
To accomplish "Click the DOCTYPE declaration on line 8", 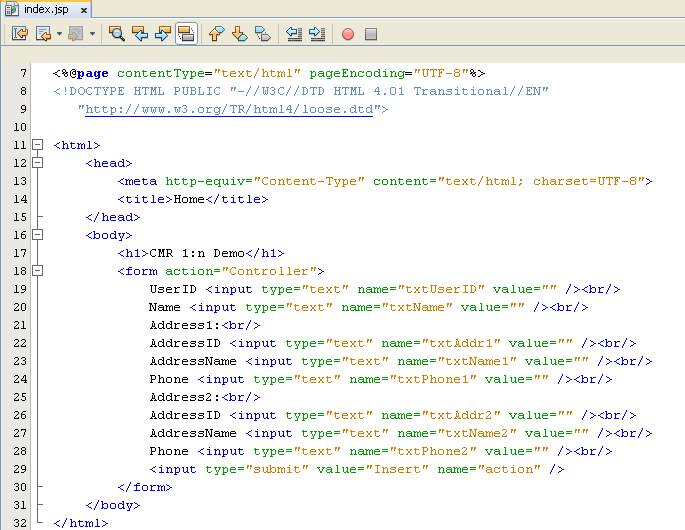I will (x=301, y=91).
